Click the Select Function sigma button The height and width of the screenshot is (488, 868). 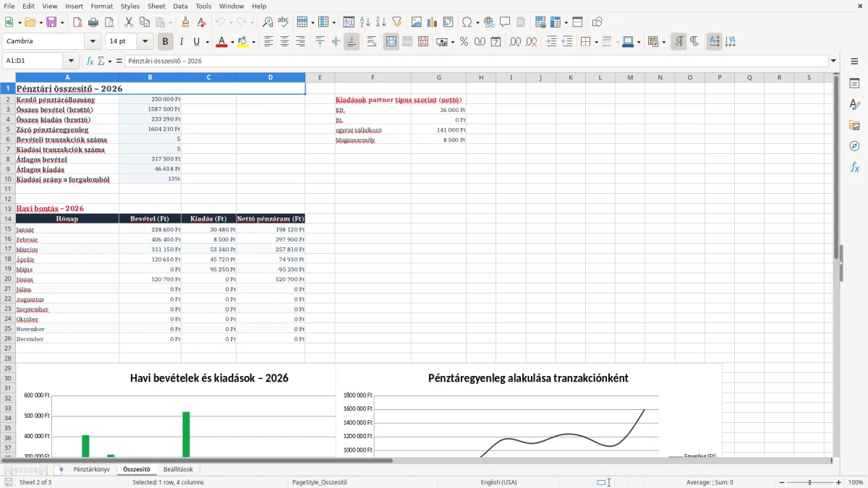coord(101,61)
